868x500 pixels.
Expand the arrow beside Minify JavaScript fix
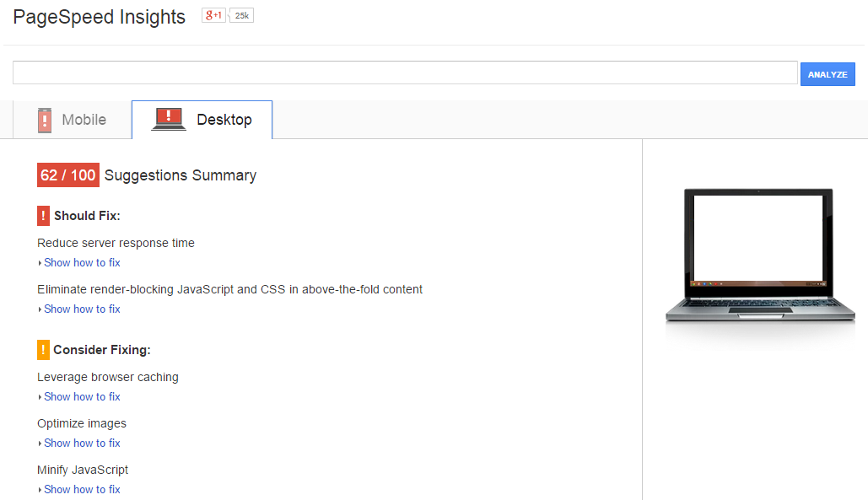pyautogui.click(x=40, y=490)
